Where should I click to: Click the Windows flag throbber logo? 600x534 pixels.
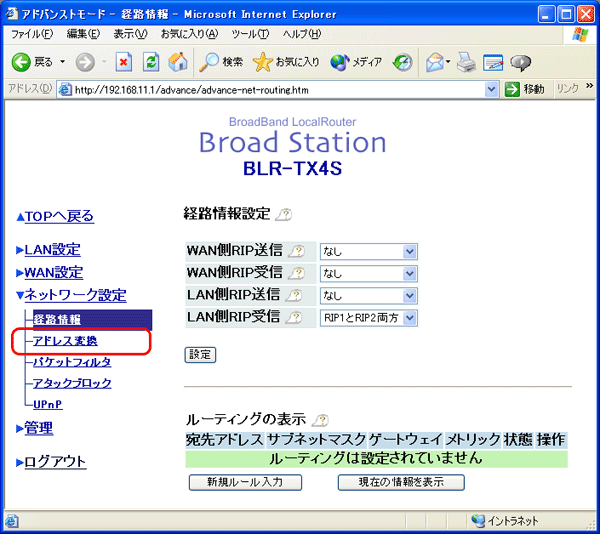tap(580, 35)
